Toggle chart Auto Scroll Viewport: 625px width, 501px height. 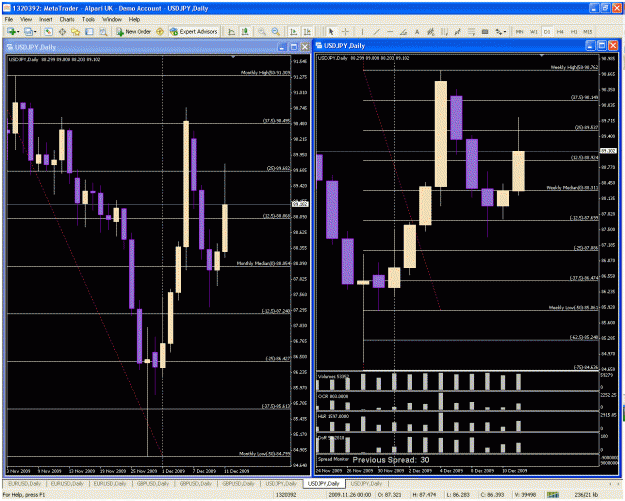click(293, 31)
